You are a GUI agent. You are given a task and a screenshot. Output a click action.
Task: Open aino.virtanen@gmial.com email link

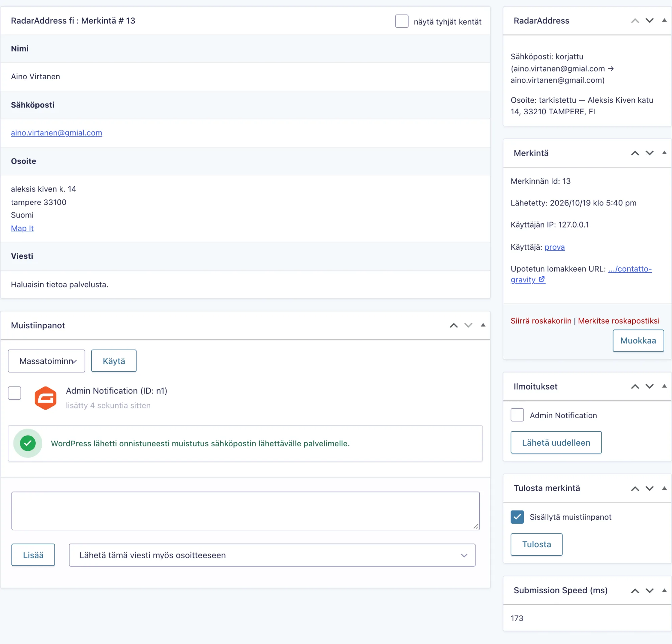tap(56, 133)
